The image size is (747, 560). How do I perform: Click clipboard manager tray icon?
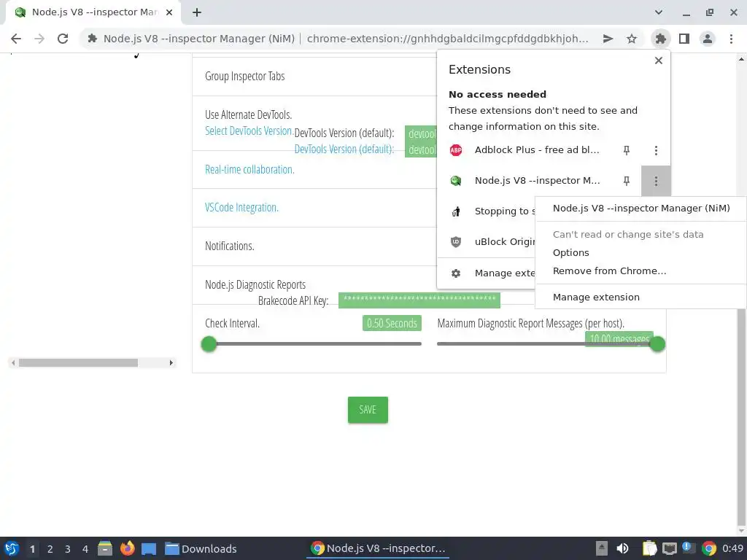(x=649, y=548)
